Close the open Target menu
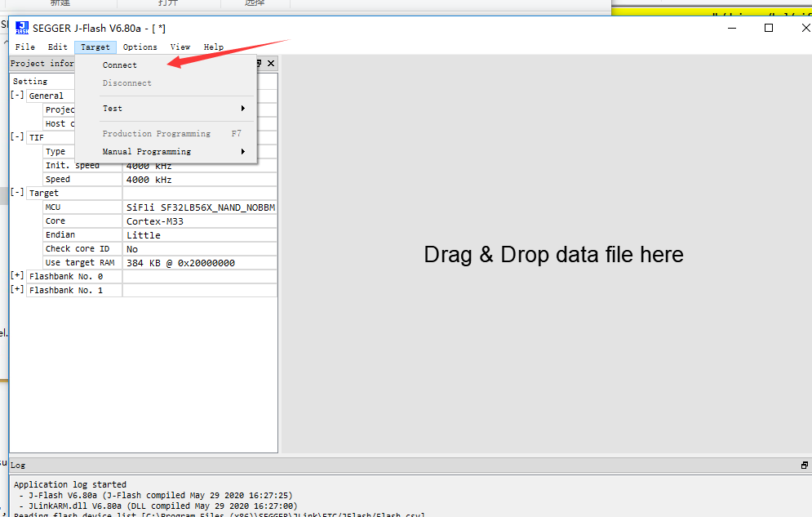 click(95, 47)
